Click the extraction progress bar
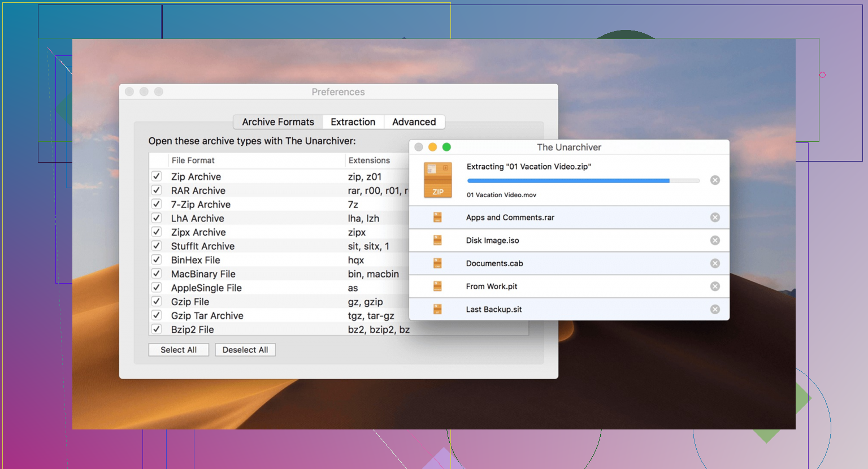868x469 pixels. pyautogui.click(x=583, y=181)
